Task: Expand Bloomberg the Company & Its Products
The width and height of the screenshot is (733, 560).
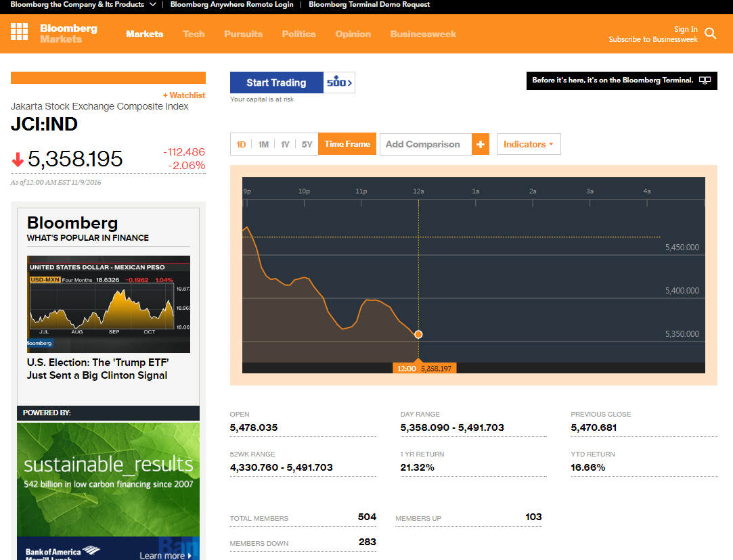Action: click(83, 5)
